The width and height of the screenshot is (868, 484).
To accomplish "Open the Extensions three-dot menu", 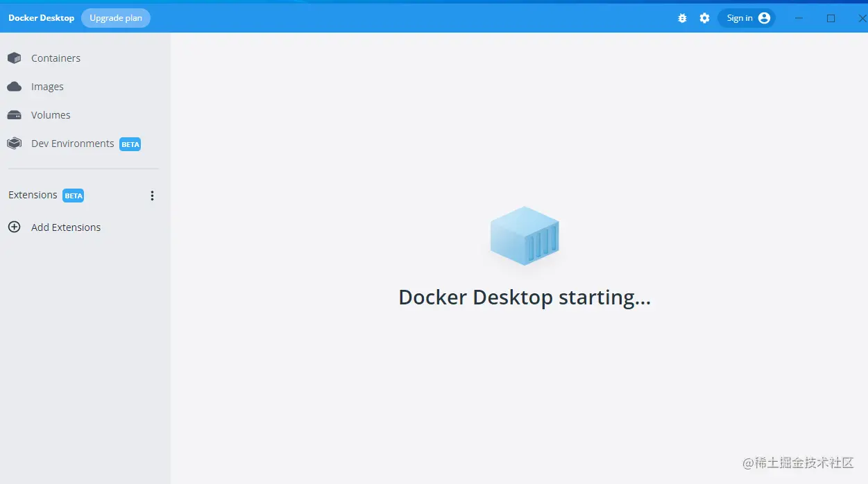I will 153,196.
